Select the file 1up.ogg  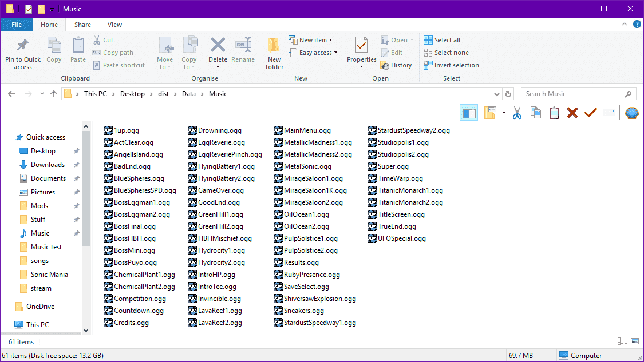tap(121, 130)
